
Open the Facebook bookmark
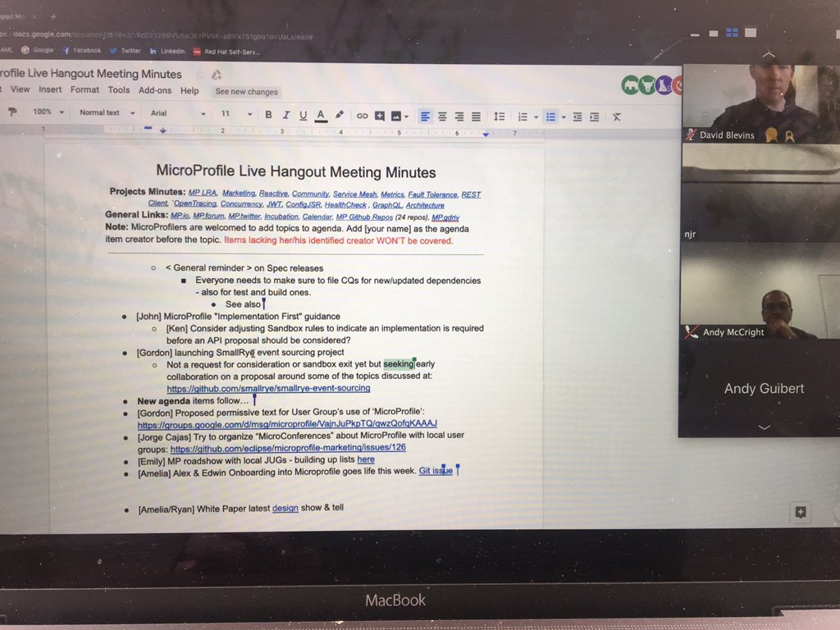tap(82, 50)
